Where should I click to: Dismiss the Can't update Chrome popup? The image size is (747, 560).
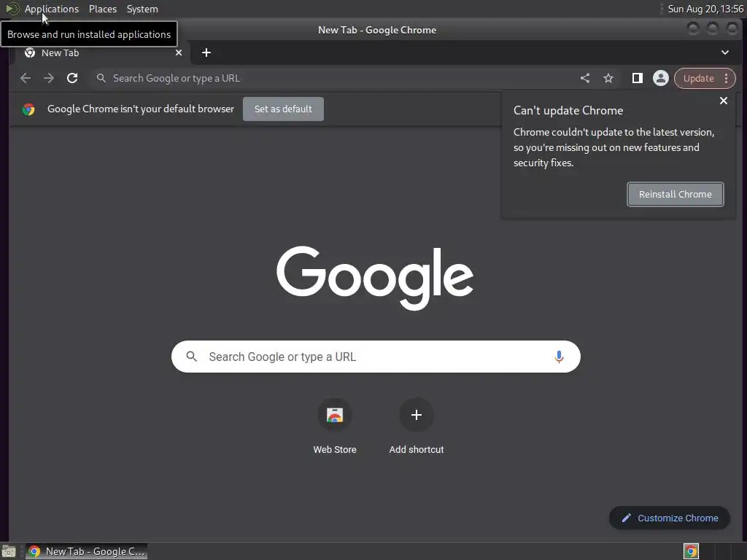pyautogui.click(x=723, y=101)
